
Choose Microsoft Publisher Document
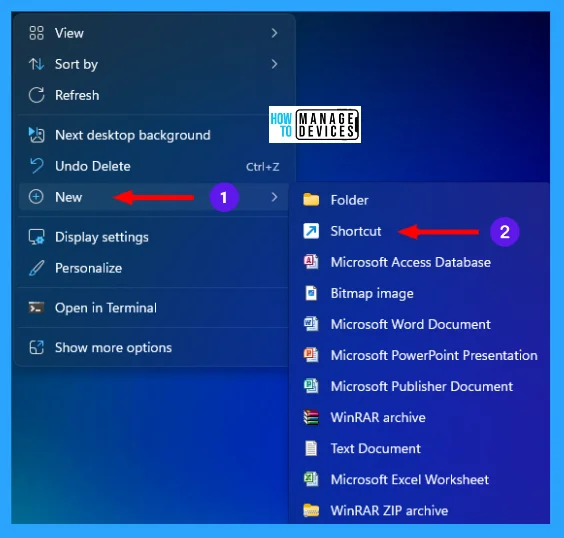pyautogui.click(x=419, y=386)
